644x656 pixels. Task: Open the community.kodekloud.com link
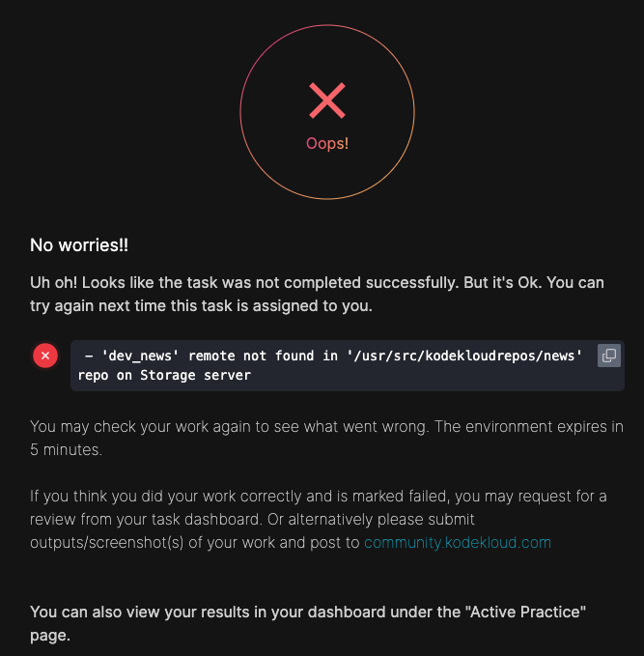(457, 542)
